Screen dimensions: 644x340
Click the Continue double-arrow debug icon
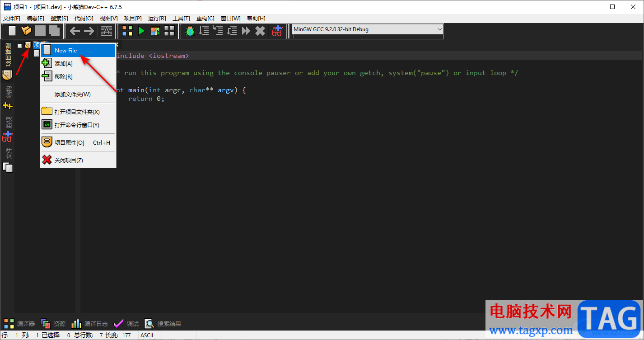click(x=246, y=31)
